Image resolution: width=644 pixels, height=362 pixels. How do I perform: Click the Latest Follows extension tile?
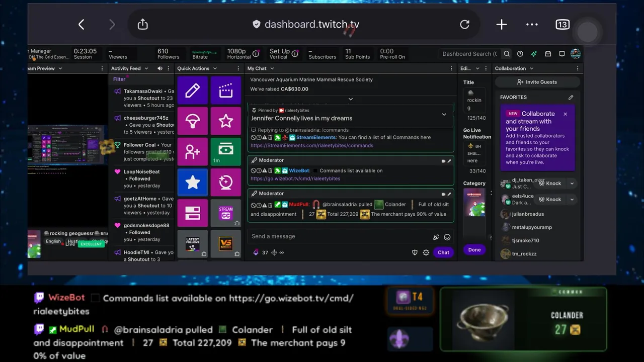(x=193, y=244)
